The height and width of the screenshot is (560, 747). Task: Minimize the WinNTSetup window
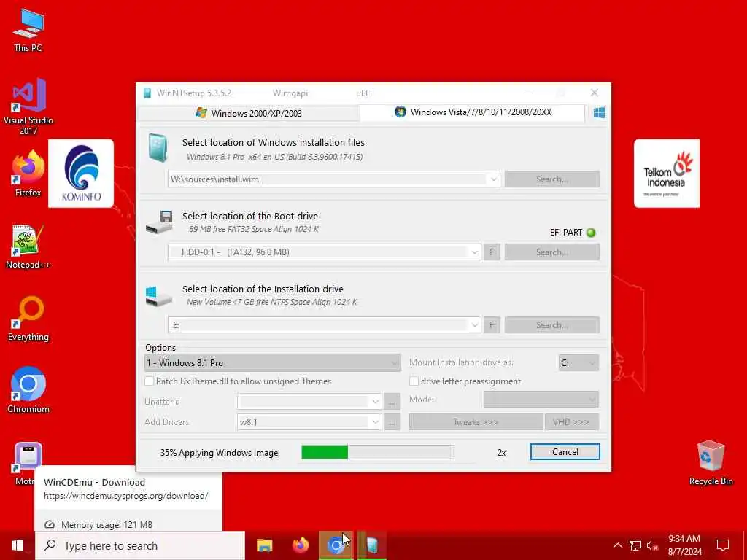click(x=528, y=93)
